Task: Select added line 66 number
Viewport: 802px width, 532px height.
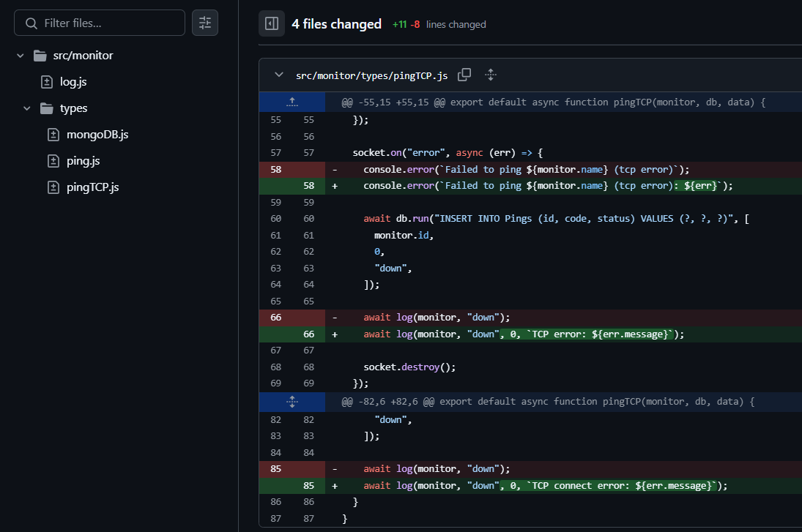Action: coord(308,334)
